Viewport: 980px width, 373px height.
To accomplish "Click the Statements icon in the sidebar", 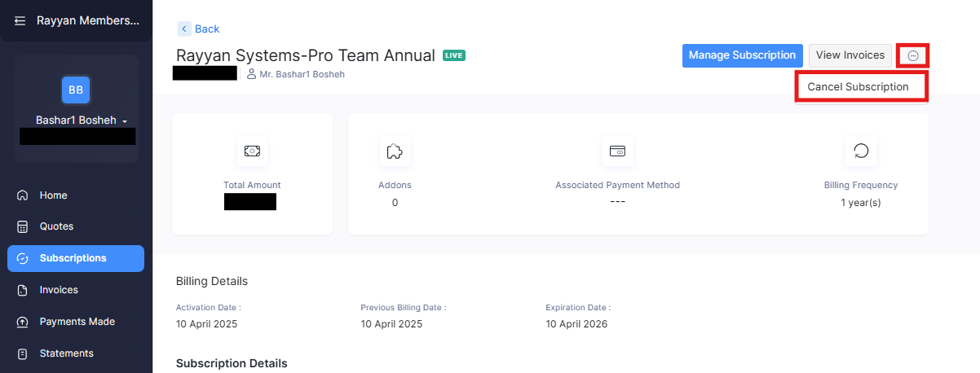I will click(23, 353).
